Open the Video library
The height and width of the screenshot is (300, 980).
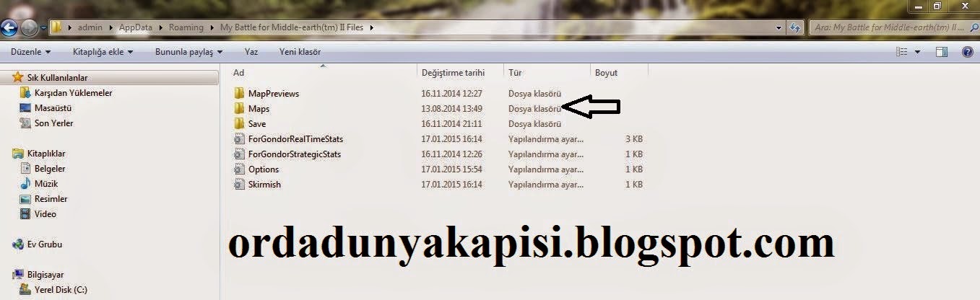coord(45,214)
